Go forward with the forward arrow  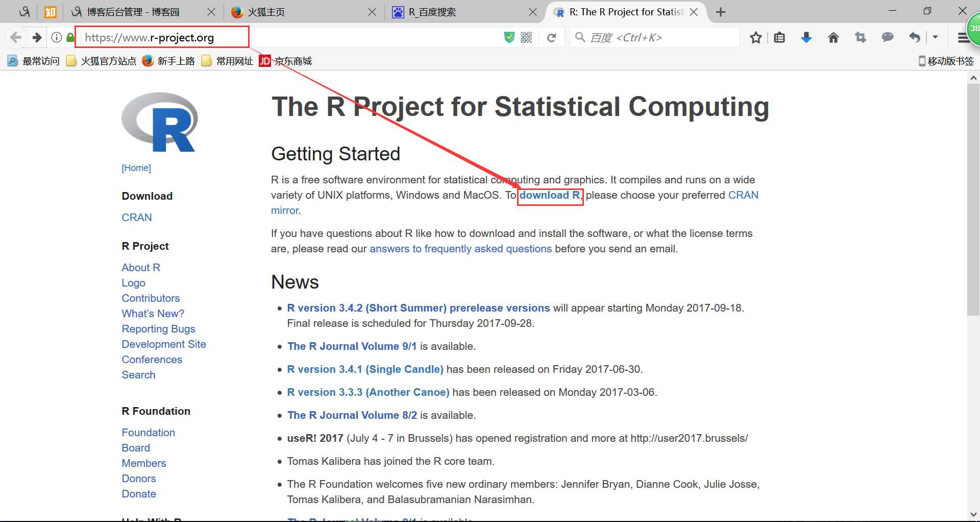point(37,37)
